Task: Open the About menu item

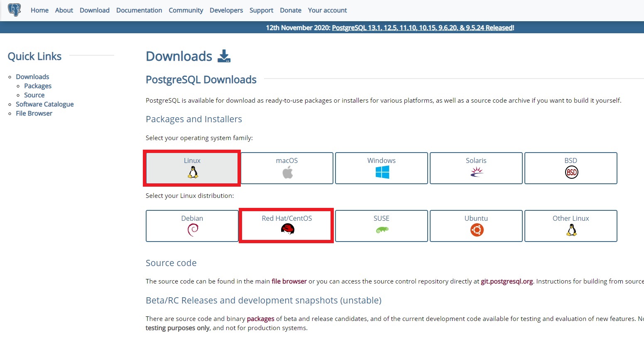Action: coord(64,10)
